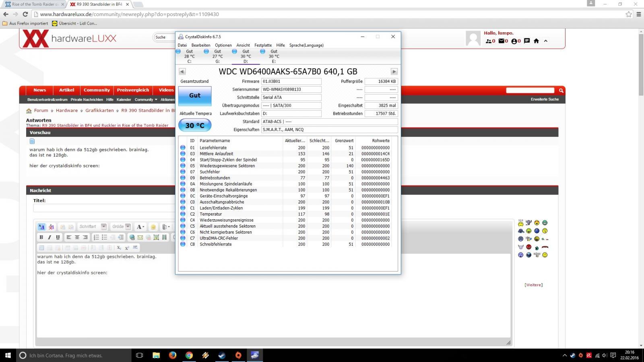Viewport: 644px width, 362px height.
Task: Insert an email link in editor
Action: point(140,237)
